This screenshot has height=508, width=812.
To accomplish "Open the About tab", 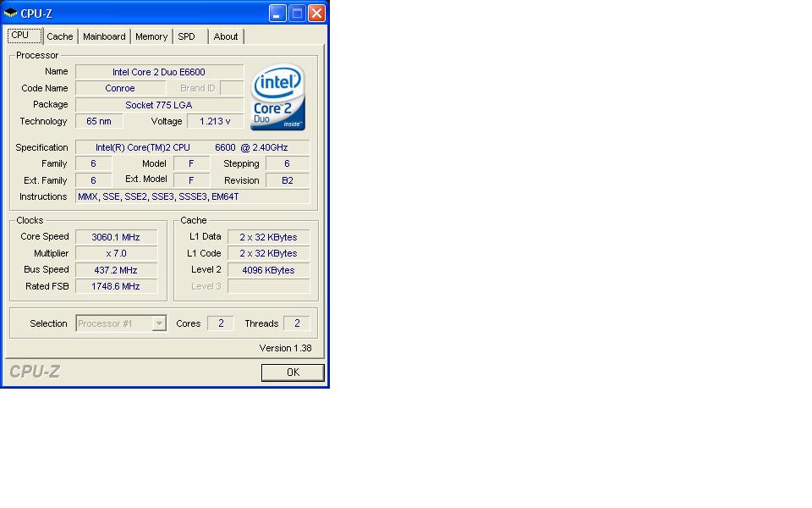I will point(226,36).
